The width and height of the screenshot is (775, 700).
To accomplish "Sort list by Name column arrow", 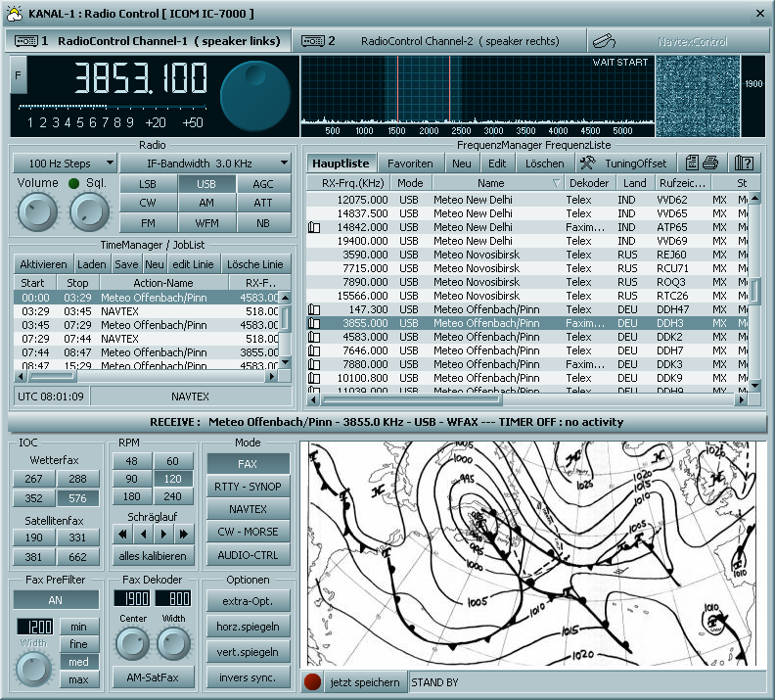I will pos(557,183).
